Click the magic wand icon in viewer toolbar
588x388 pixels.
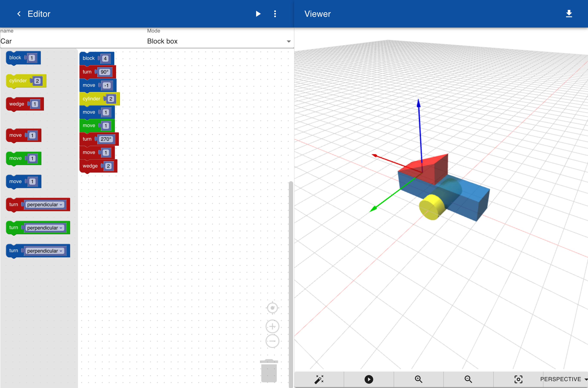319,379
